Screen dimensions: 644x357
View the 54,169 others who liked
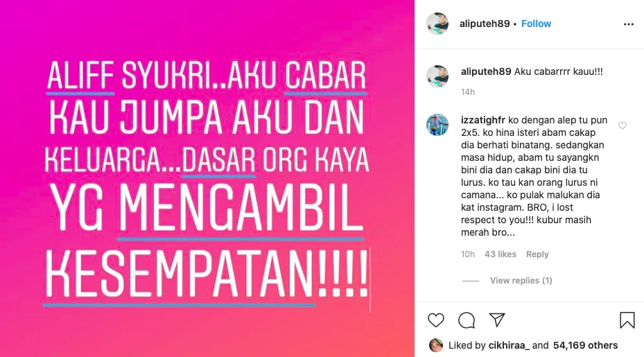pyautogui.click(x=585, y=345)
